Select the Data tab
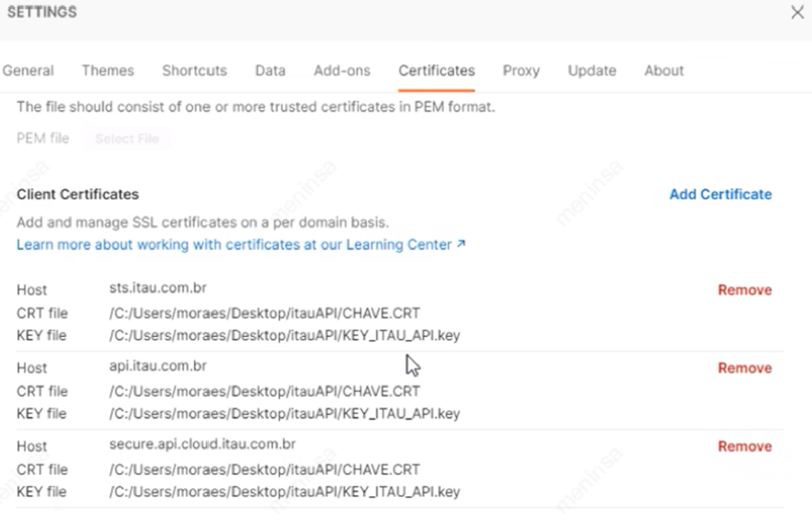 pos(270,70)
